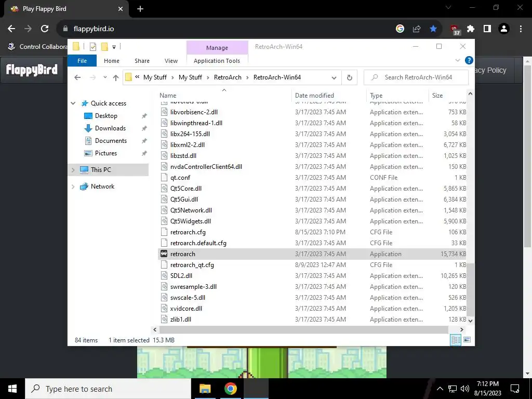Click the Windows taskbar search box
Screen dimensions: 532x399
[x=108, y=389]
